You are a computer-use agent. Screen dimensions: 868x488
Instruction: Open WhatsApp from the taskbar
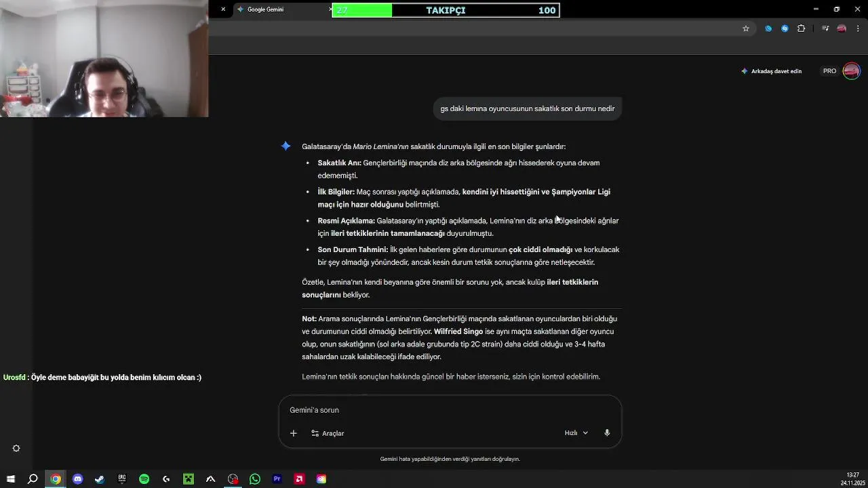click(x=255, y=479)
